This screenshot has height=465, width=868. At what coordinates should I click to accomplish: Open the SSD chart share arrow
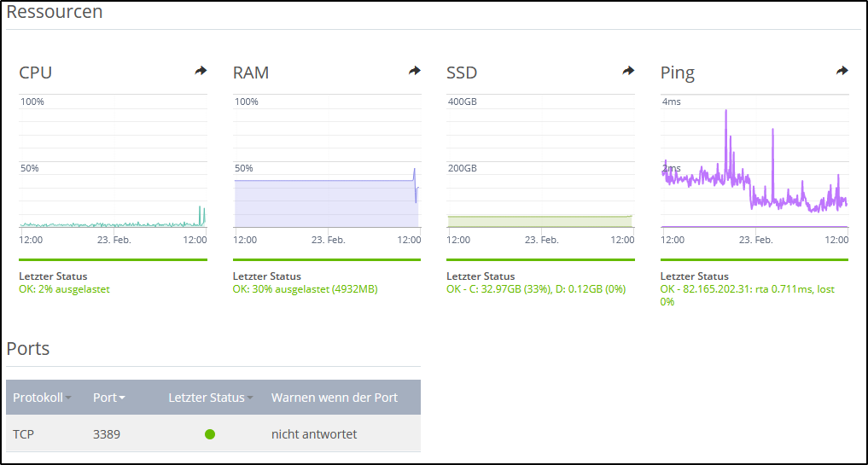[628, 71]
